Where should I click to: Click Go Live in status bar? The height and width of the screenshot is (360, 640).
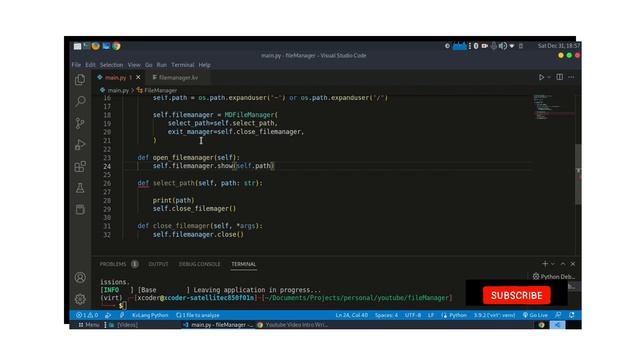535,315
